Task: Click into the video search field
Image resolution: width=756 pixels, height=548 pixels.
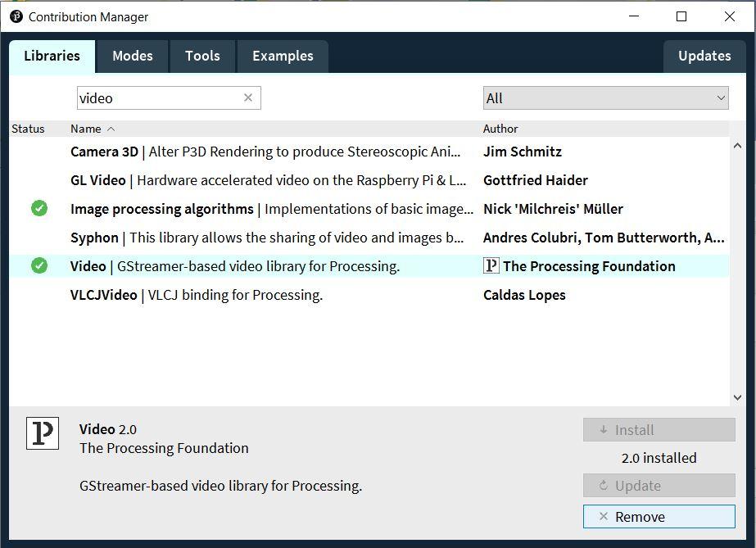Action: [169, 97]
